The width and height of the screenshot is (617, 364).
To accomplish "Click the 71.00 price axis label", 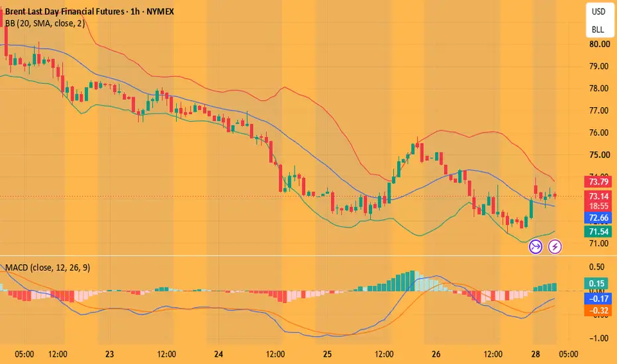I will point(599,243).
